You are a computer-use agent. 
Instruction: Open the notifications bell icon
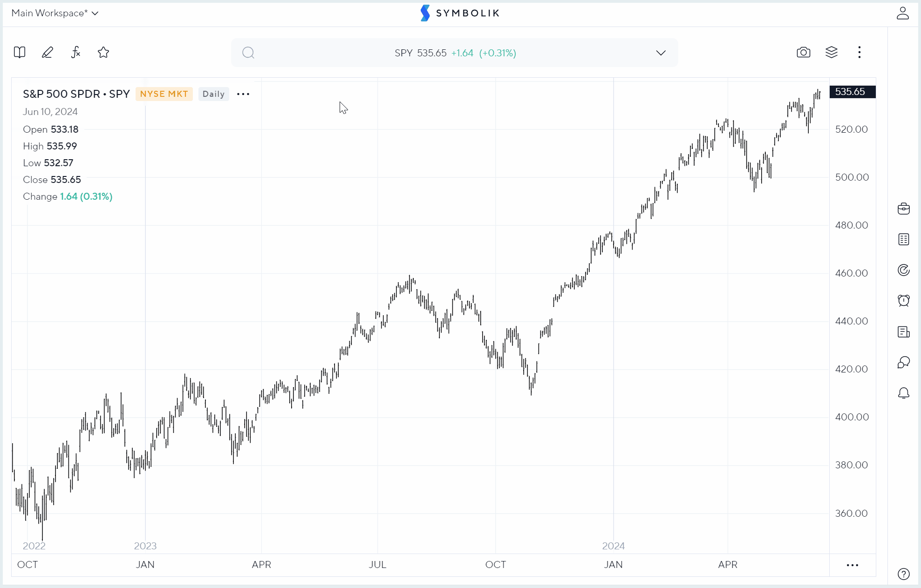(904, 393)
